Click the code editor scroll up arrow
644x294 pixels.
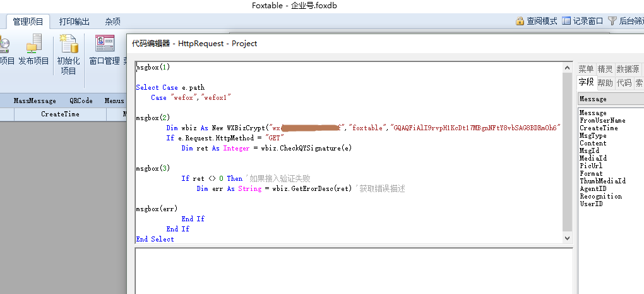coord(567,68)
